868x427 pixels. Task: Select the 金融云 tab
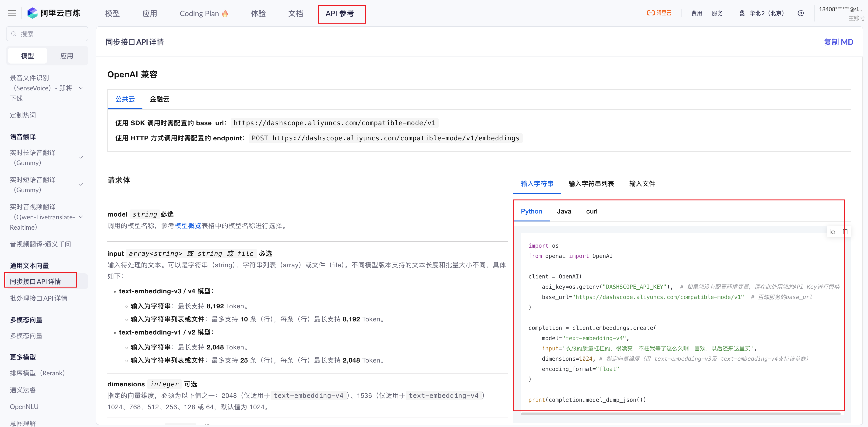coord(159,99)
